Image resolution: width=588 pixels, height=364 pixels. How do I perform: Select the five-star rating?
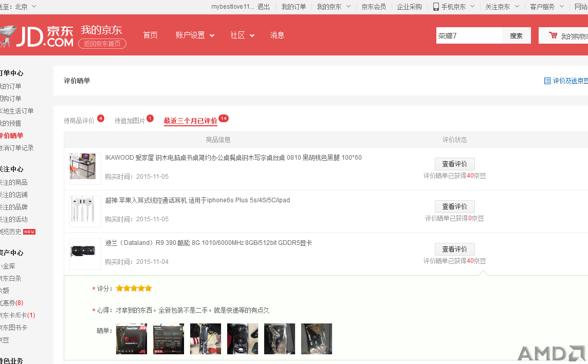(x=134, y=289)
